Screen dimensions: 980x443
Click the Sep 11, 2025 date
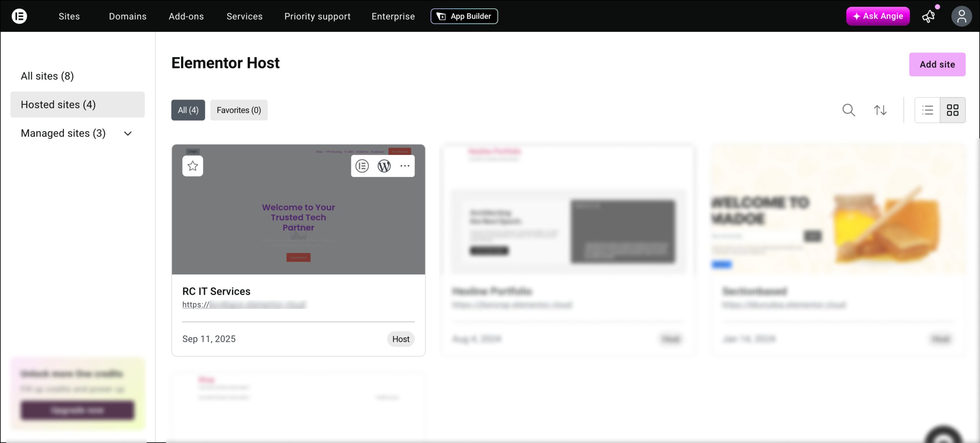[x=209, y=339]
